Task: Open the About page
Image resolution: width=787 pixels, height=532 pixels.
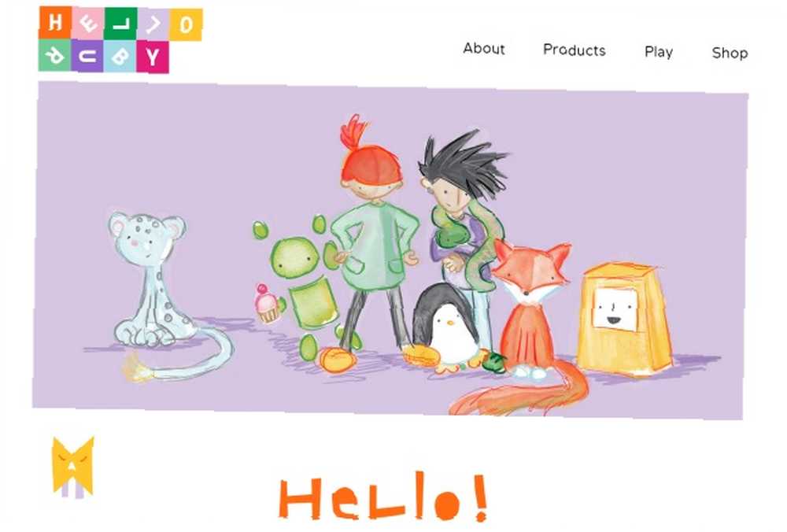Action: pyautogui.click(x=484, y=49)
